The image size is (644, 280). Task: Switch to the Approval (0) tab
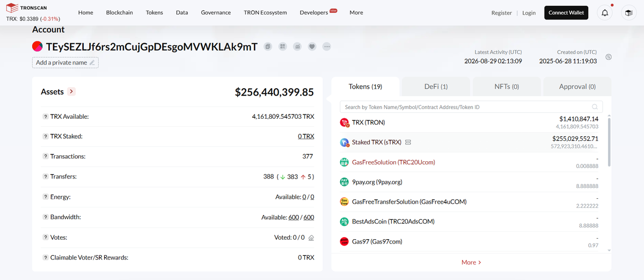point(577,87)
